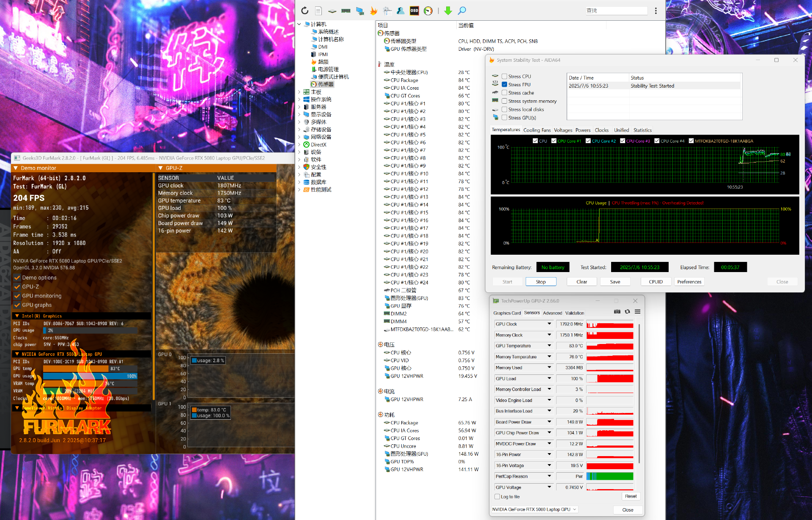Enable the Stress CPU checkbox
This screenshot has width=812, height=520.
505,77
